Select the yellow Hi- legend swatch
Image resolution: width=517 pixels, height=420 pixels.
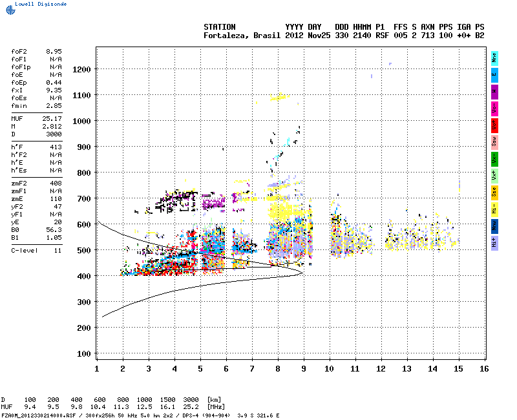point(494,209)
